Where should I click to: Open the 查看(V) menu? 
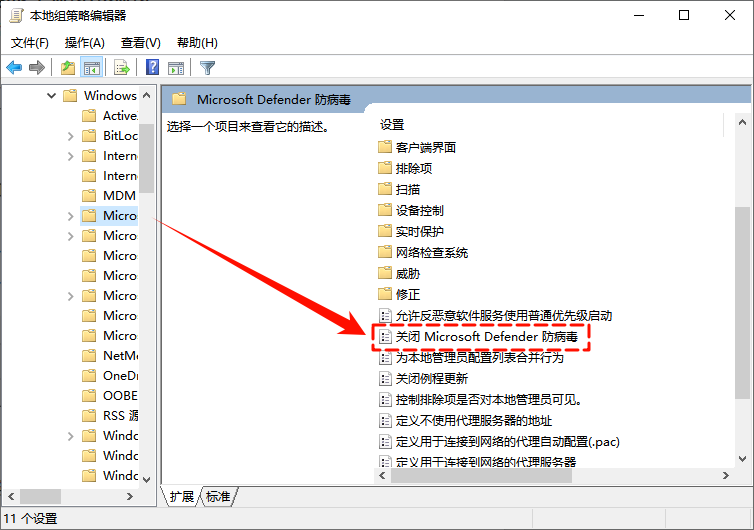point(140,43)
